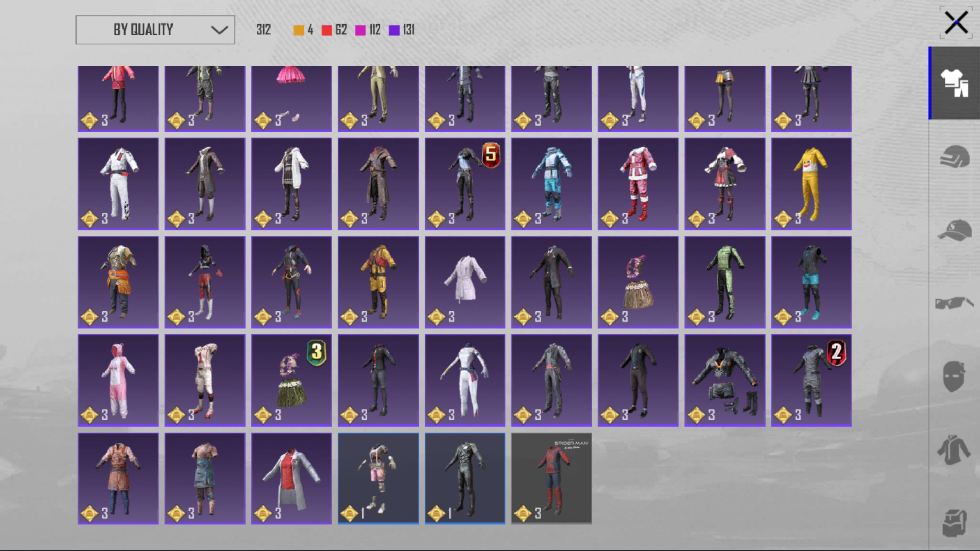This screenshot has height=551, width=980.
Task: Click the total item count 312
Action: pyautogui.click(x=263, y=30)
